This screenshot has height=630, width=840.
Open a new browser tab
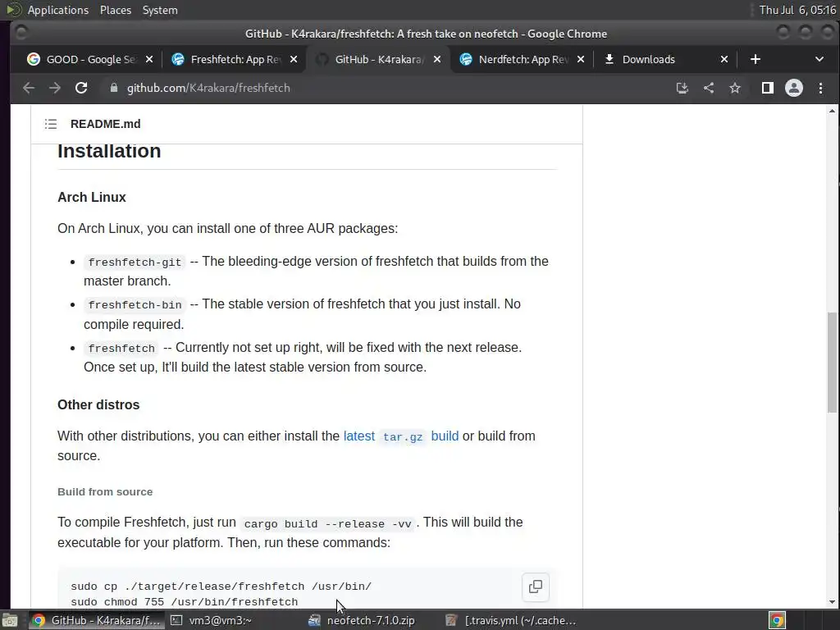756,59
